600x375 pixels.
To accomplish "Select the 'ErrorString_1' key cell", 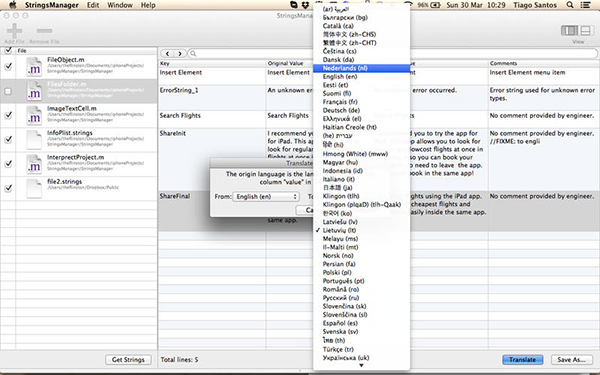I will (212, 98).
